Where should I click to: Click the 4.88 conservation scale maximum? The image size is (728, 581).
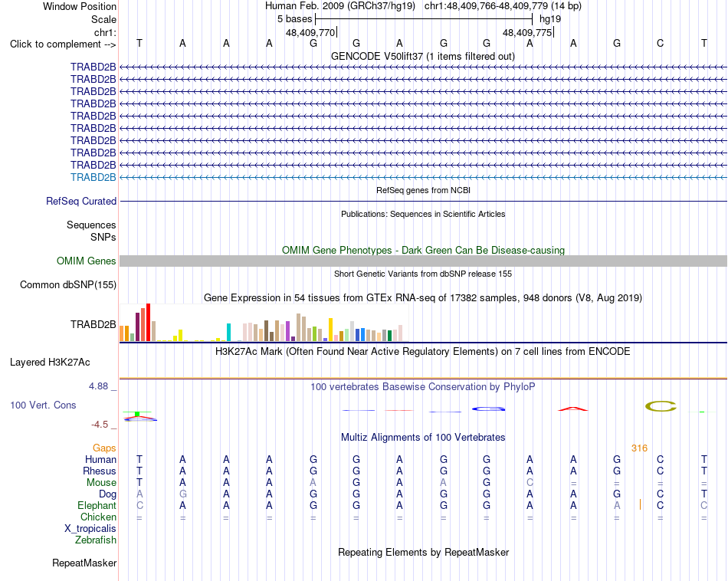98,386
